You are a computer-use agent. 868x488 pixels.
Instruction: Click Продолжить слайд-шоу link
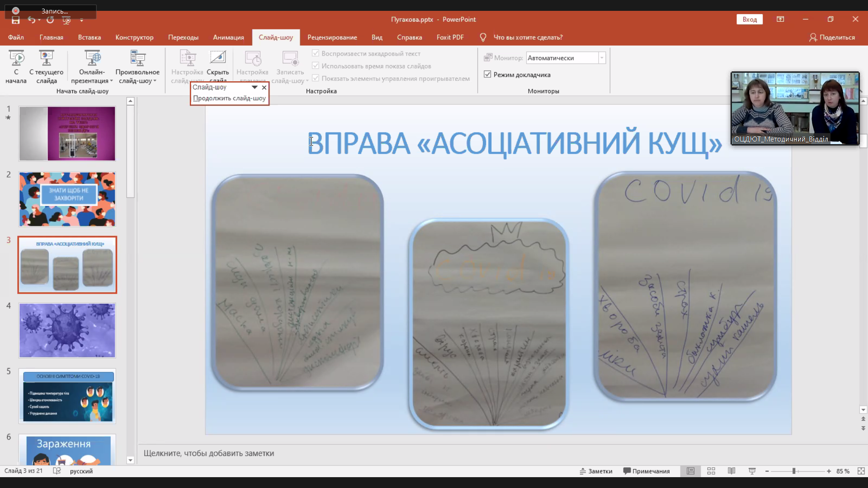pyautogui.click(x=229, y=98)
